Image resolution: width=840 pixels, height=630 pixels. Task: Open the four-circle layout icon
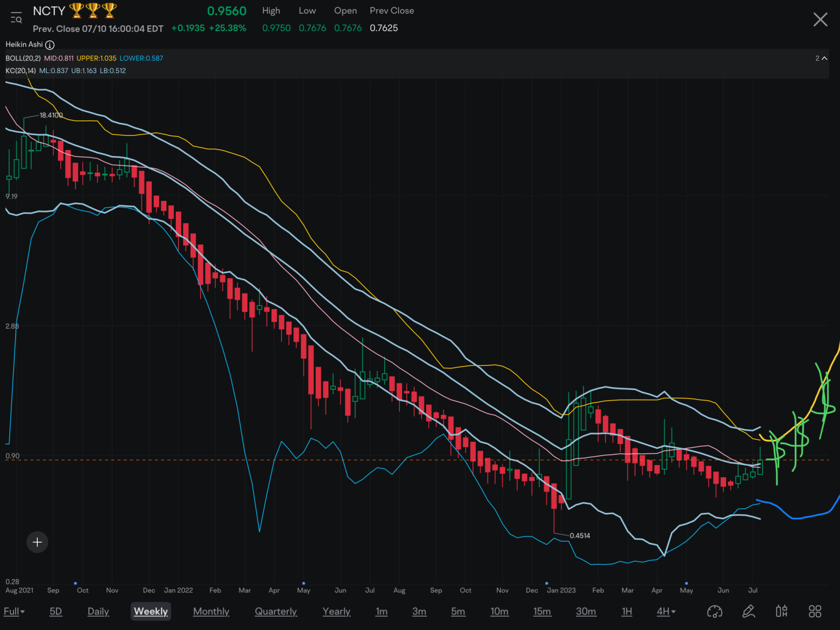pos(815,611)
